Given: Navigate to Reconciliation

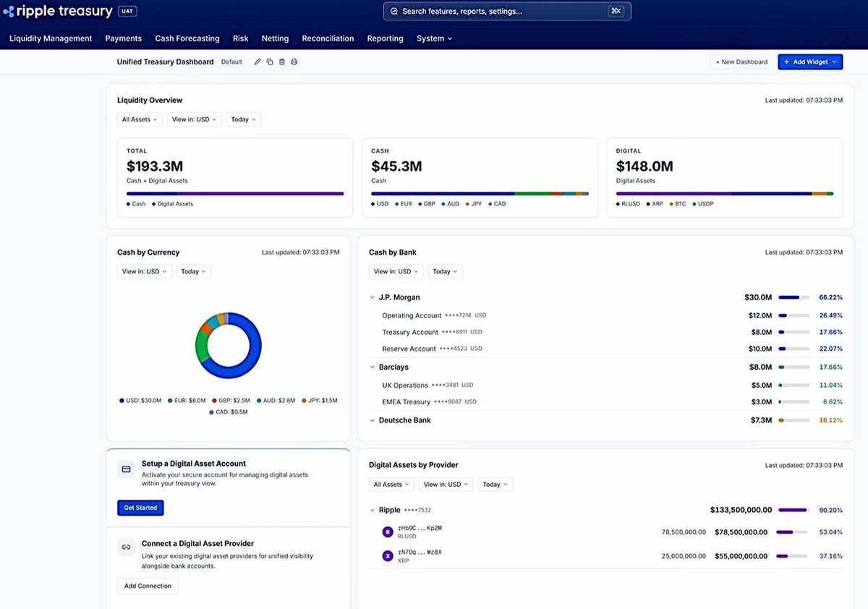Looking at the screenshot, I should click(328, 38).
